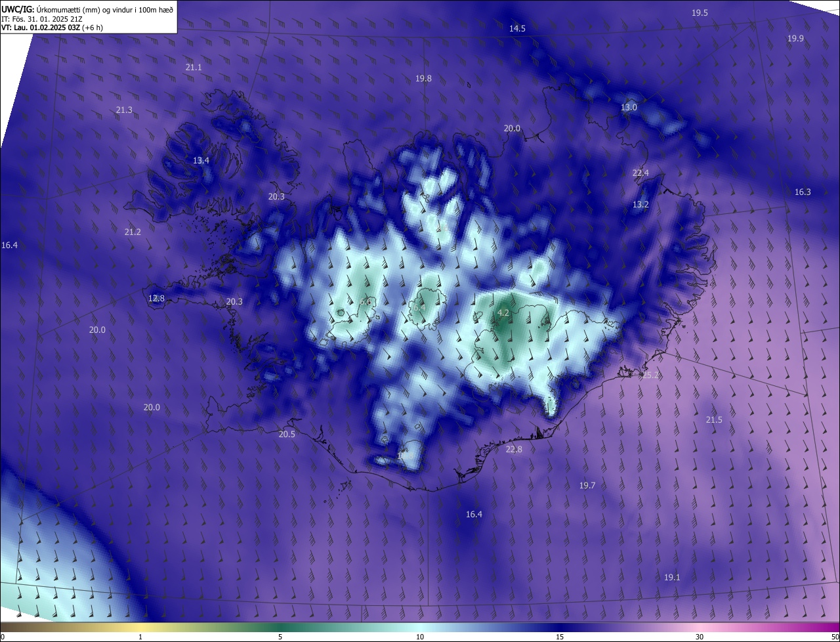The image size is (840, 642).
Task: Click the 21.5 value label
Action: tap(714, 420)
